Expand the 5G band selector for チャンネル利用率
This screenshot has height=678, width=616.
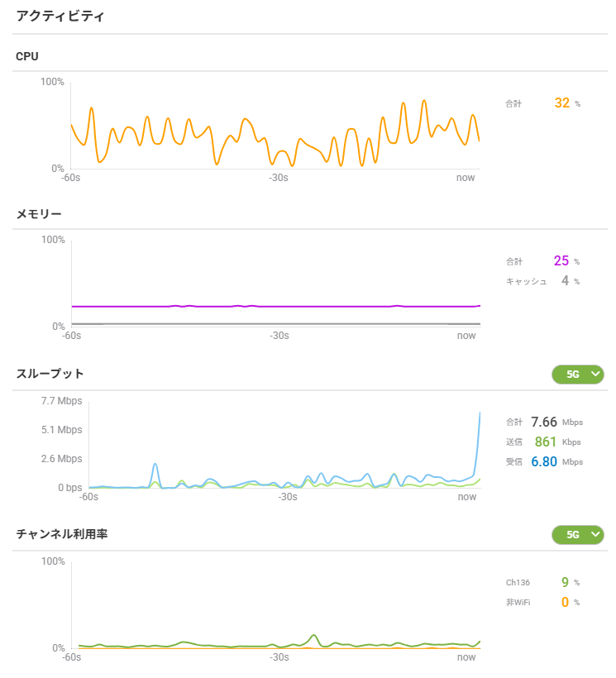pyautogui.click(x=577, y=535)
